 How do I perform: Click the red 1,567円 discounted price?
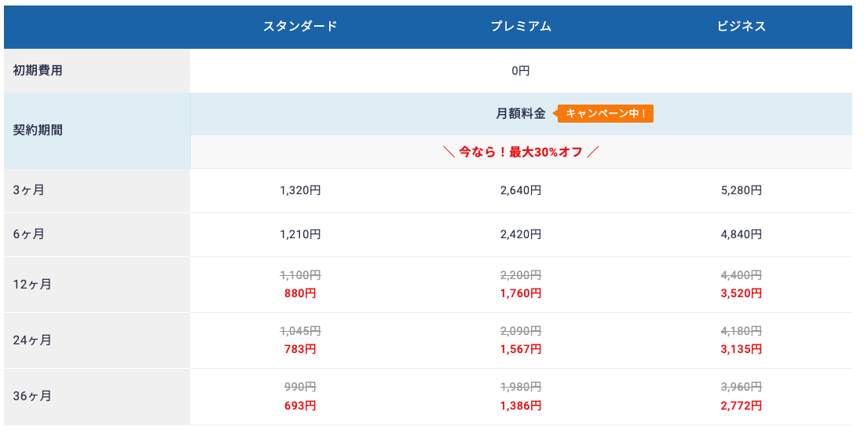tap(521, 349)
